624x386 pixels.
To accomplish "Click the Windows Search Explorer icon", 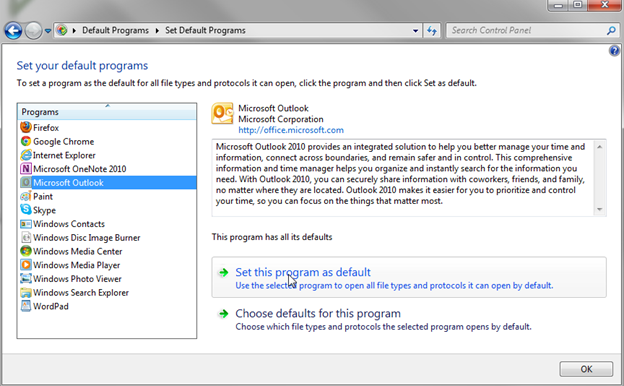I will tap(26, 292).
